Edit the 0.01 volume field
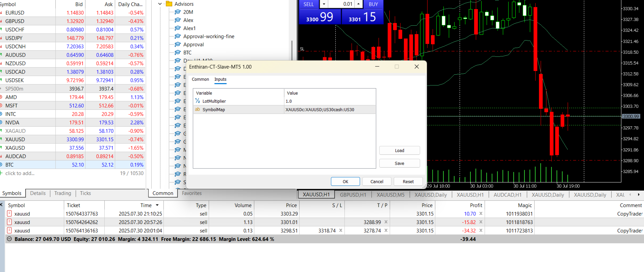This screenshot has width=644, height=272. tap(341, 4)
